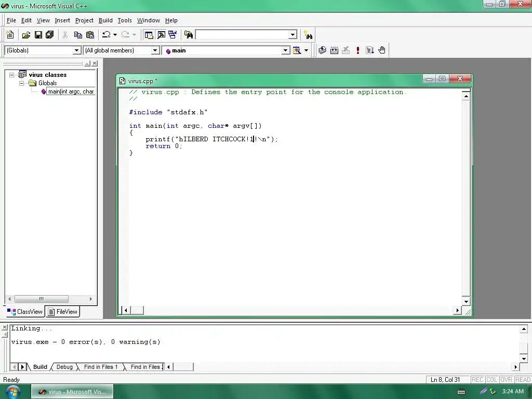Viewport: 532px width, 399px height.
Task: Click the Open file toolbar icon
Action: click(x=26, y=35)
